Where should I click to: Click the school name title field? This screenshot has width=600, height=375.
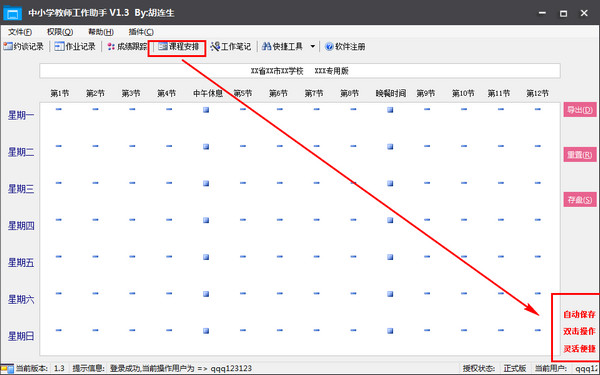click(300, 71)
